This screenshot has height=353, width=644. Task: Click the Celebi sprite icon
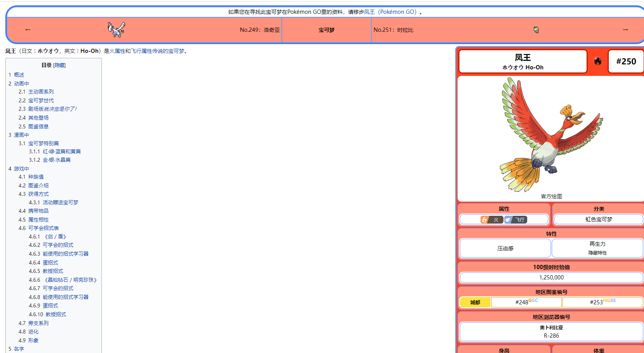pos(536,30)
